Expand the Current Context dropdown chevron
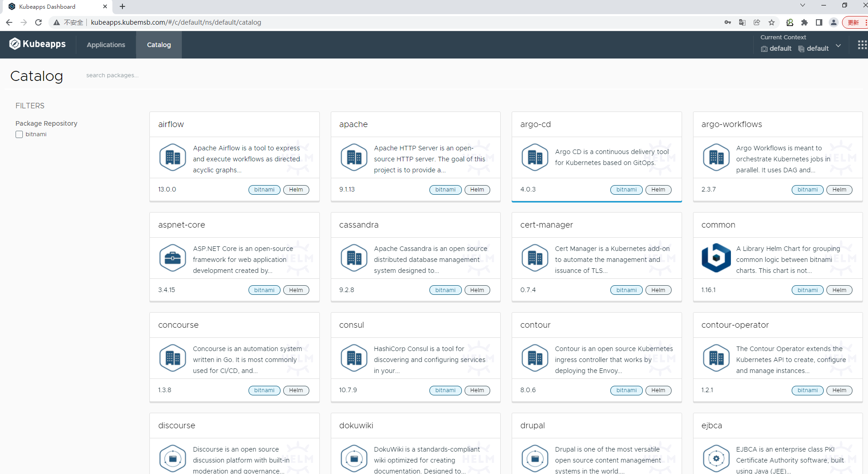Image resolution: width=868 pixels, height=474 pixels. tap(838, 46)
